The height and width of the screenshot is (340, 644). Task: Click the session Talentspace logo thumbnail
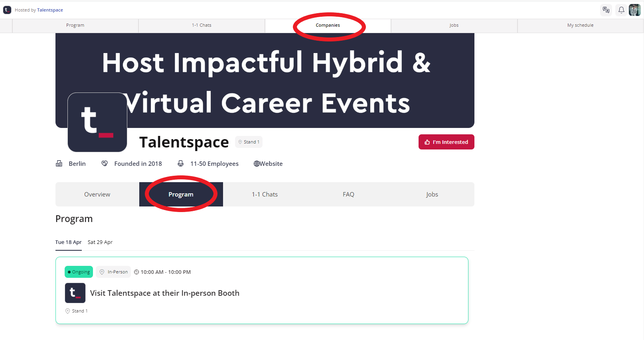click(75, 293)
